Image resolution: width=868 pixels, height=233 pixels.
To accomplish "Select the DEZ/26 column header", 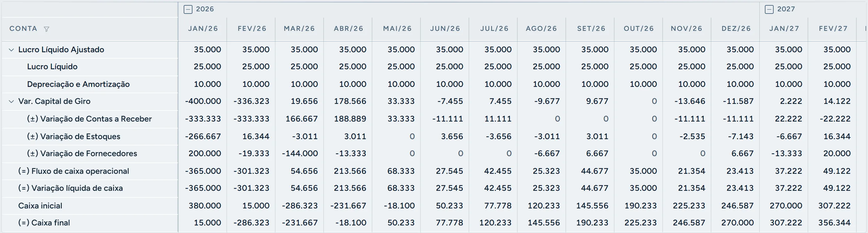I will pyautogui.click(x=736, y=29).
